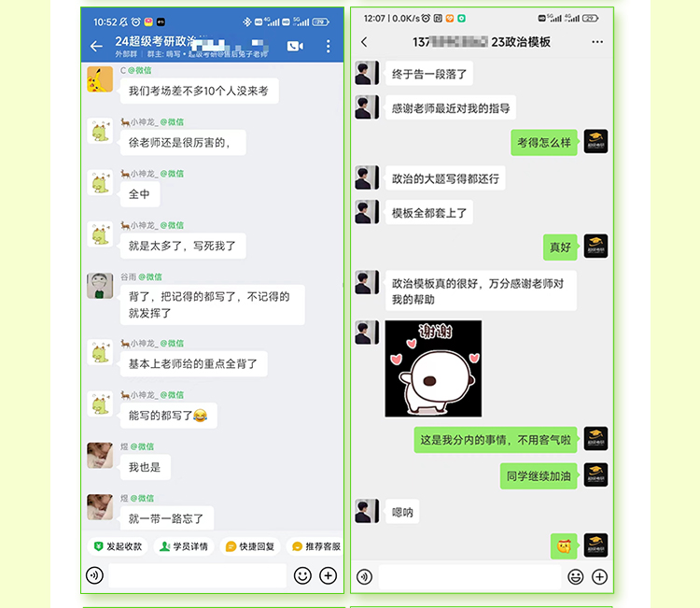Tap the Pikachu avatar of user C
The width and height of the screenshot is (700, 608).
[x=100, y=79]
